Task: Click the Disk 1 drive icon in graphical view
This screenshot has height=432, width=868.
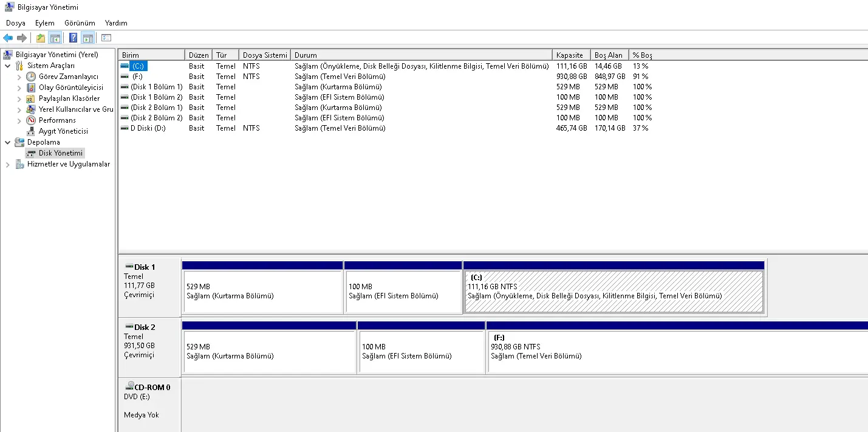Action: coord(129,267)
